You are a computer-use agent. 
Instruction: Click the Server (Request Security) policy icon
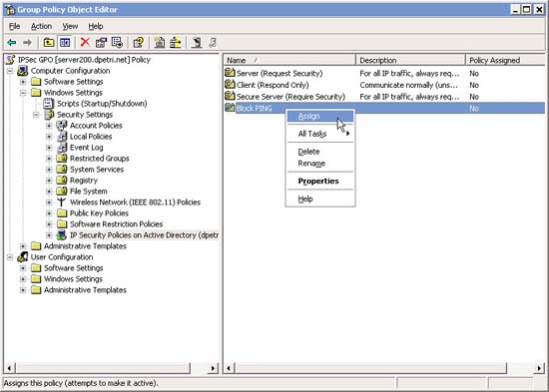coord(230,73)
